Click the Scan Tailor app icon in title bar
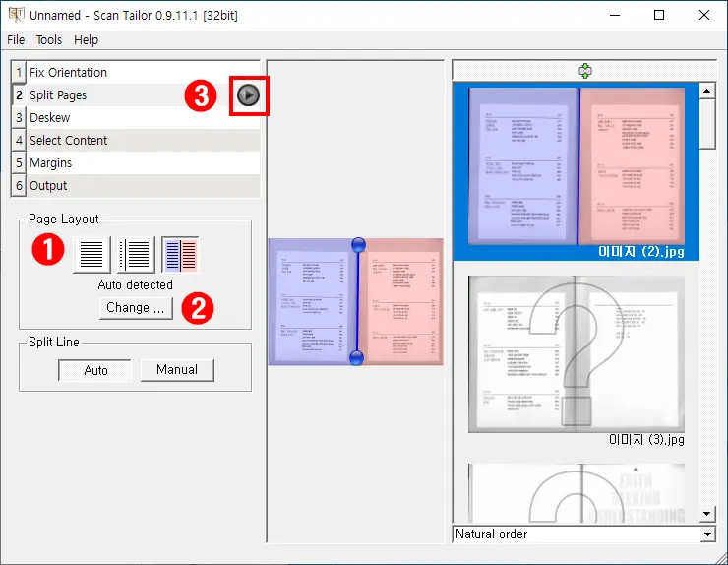 [16, 15]
